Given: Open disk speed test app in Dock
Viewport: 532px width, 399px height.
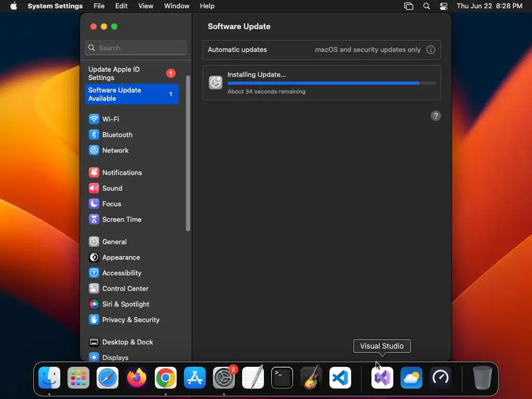Looking at the screenshot, I should click(441, 378).
